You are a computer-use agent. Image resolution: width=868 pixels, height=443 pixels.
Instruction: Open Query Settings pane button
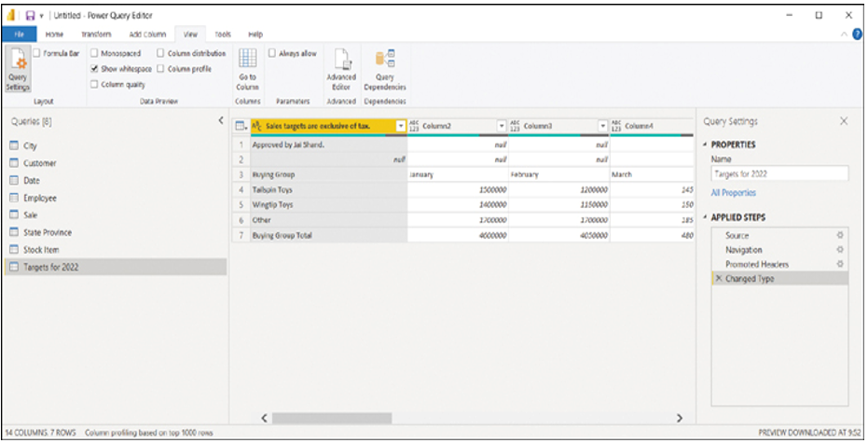[18, 69]
